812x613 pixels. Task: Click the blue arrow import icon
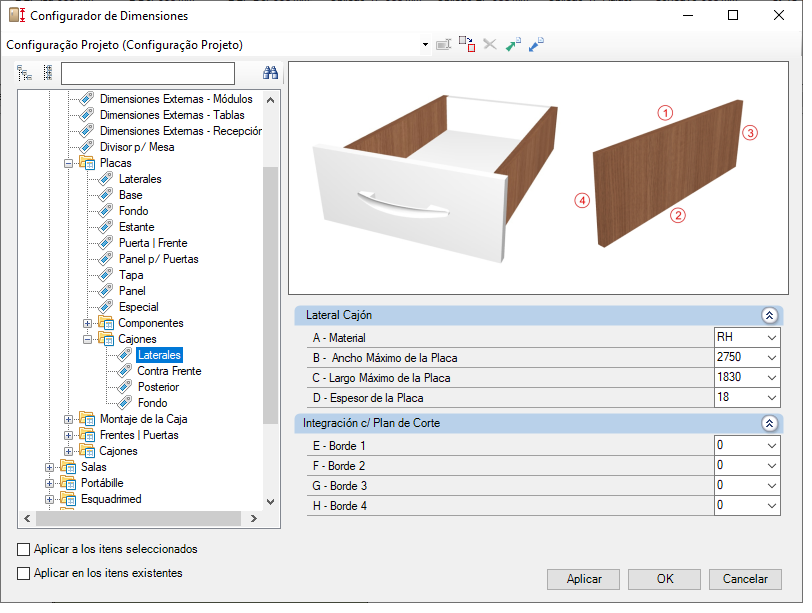[x=536, y=45]
